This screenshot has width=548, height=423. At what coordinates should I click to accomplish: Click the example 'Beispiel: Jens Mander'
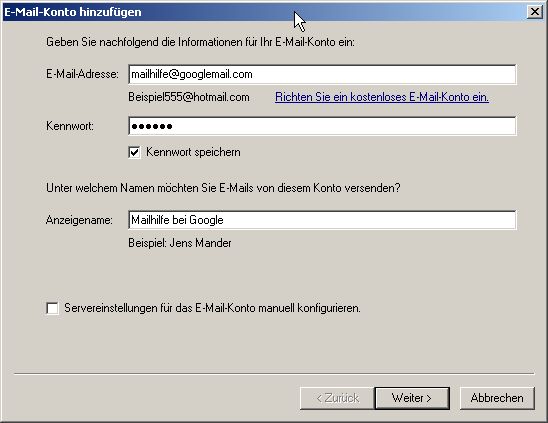pos(180,243)
